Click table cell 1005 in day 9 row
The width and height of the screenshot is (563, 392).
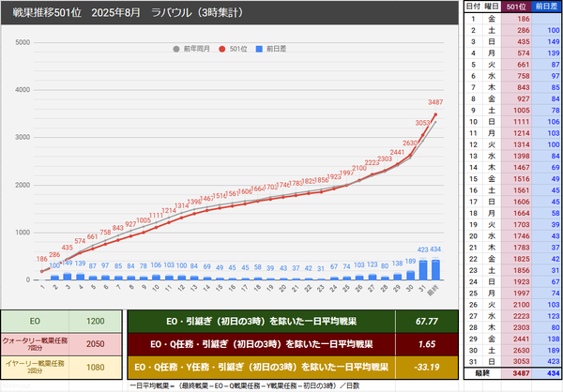[x=516, y=111]
